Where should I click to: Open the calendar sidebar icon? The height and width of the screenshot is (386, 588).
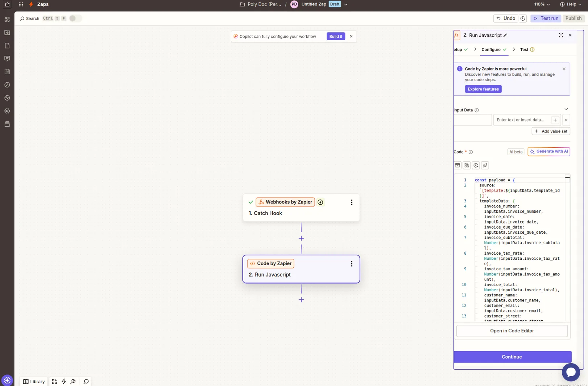pyautogui.click(x=7, y=72)
